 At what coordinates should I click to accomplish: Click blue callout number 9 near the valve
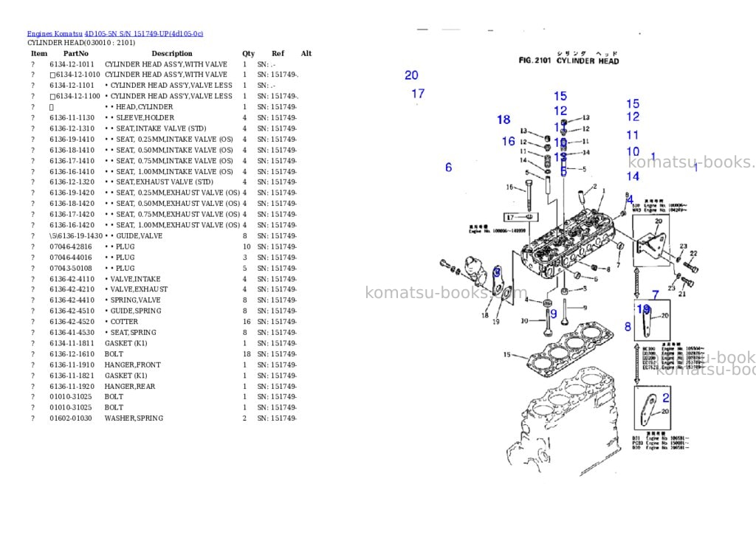[554, 314]
